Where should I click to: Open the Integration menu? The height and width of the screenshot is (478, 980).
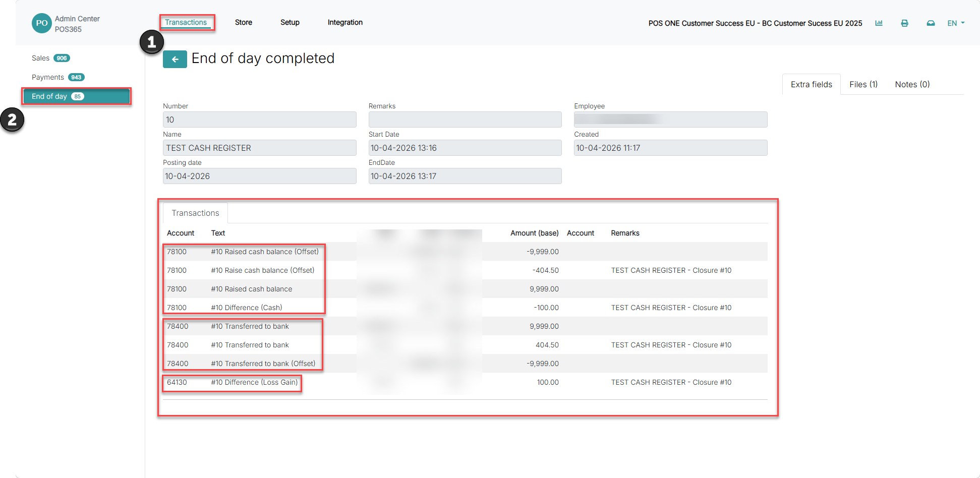pyautogui.click(x=345, y=22)
